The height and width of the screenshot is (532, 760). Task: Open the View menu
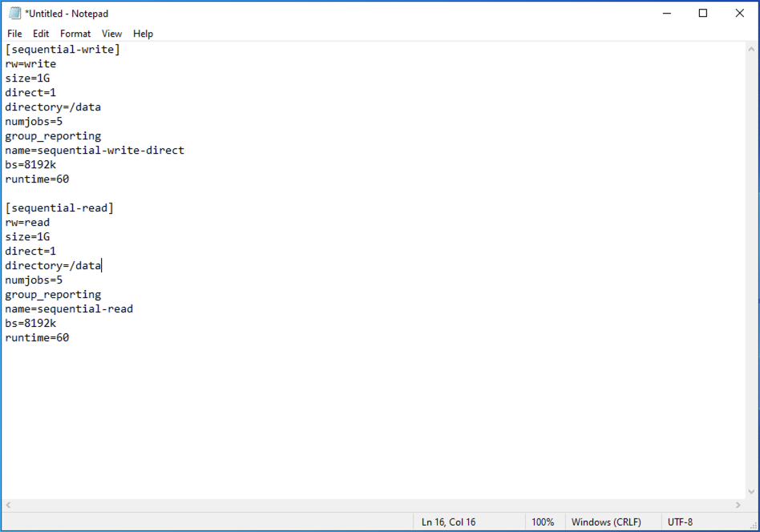(x=111, y=34)
